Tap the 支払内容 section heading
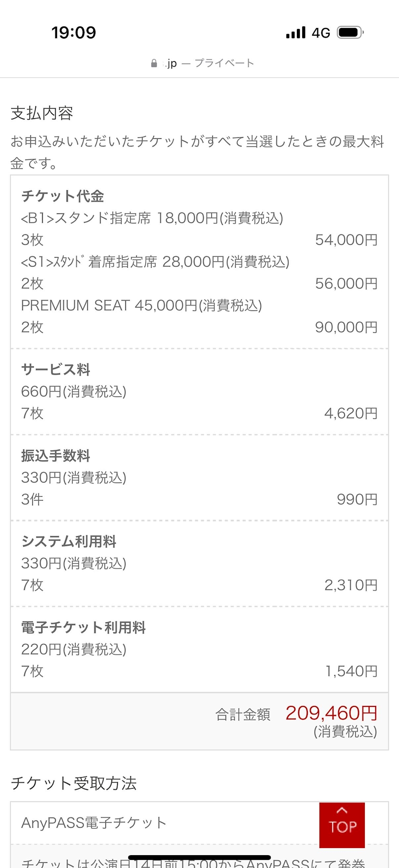 [x=42, y=113]
